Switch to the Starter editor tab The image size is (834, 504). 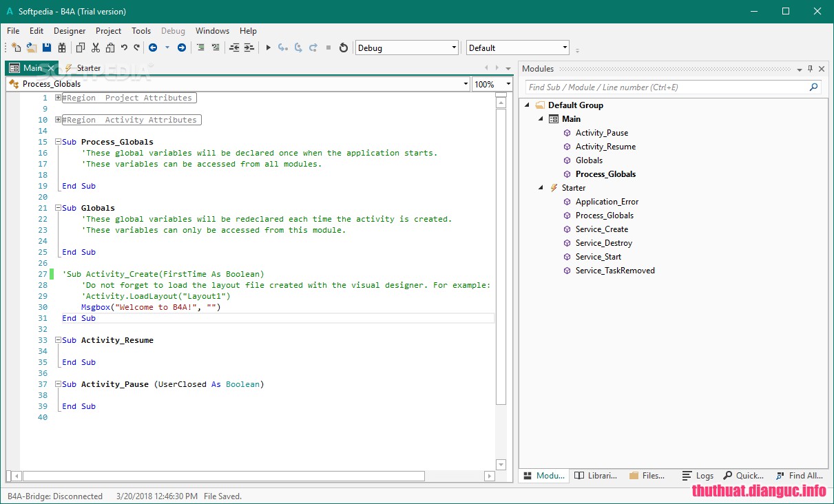[88, 68]
